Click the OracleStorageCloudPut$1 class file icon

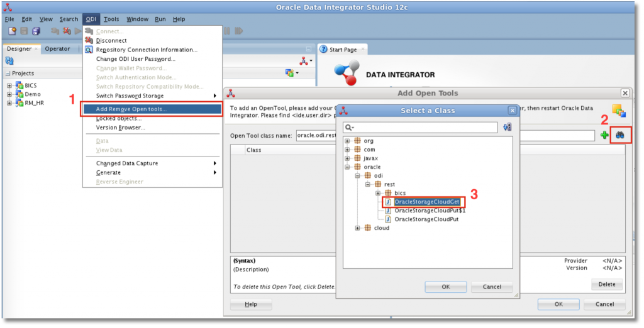click(x=388, y=210)
